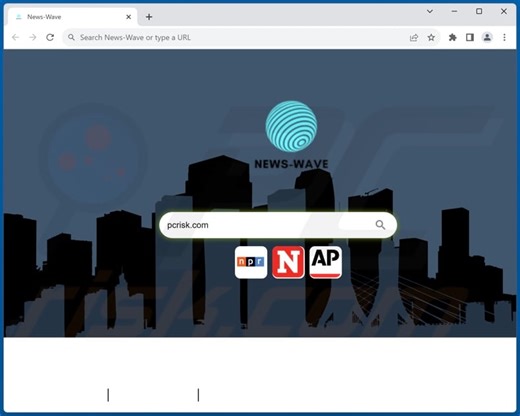Open the Extensions puzzle icon

452,38
